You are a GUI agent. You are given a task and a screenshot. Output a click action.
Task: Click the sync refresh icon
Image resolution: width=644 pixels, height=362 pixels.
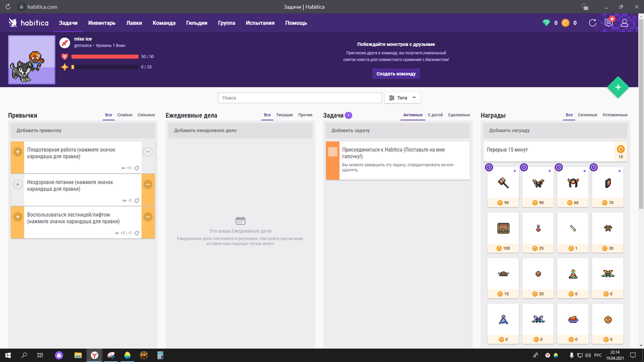tap(592, 23)
